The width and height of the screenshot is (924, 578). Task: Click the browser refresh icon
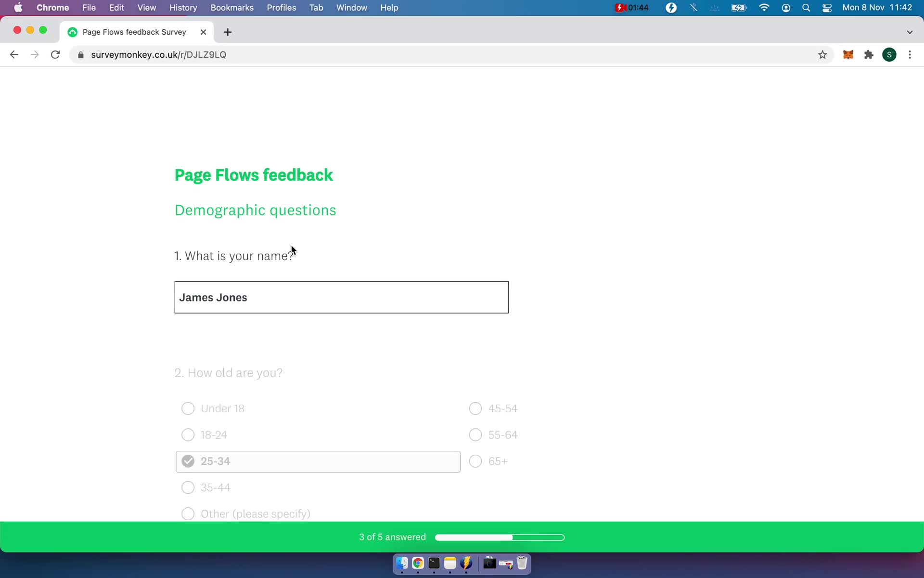pos(56,54)
